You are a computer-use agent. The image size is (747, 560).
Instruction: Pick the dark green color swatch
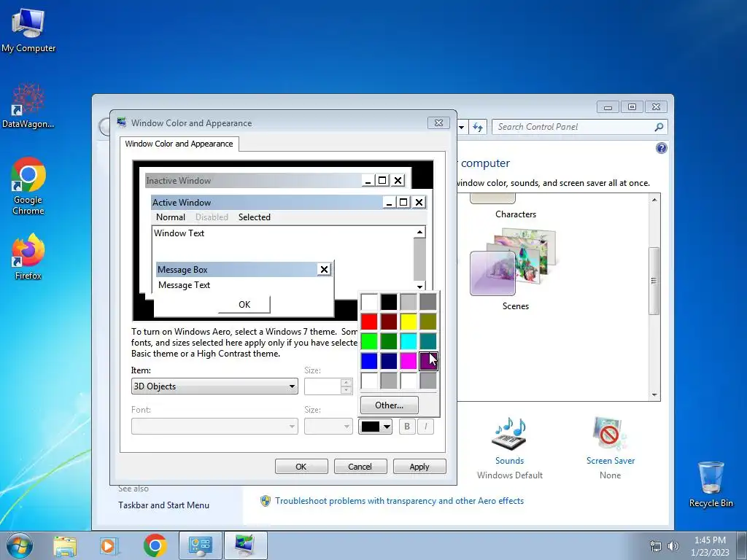[x=389, y=341]
